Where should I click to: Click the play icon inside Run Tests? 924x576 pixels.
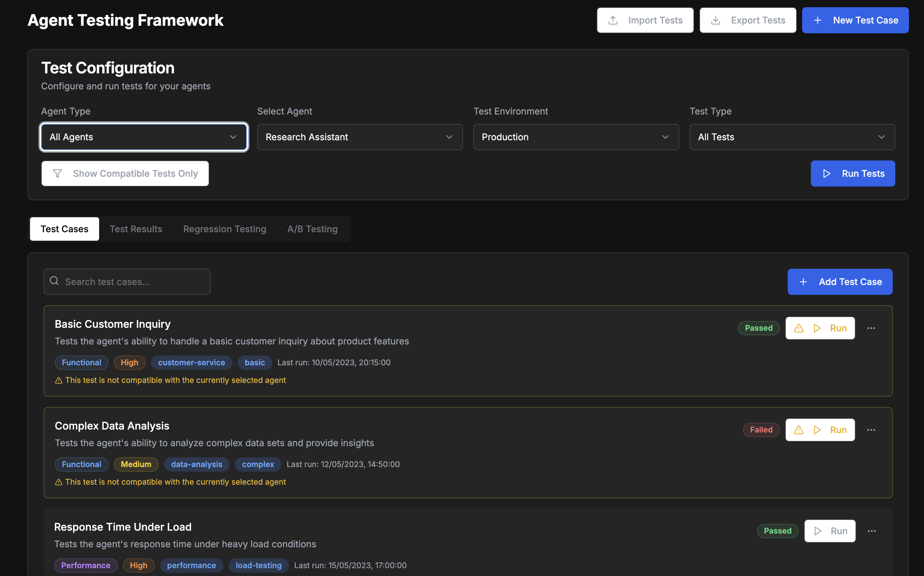click(x=826, y=173)
